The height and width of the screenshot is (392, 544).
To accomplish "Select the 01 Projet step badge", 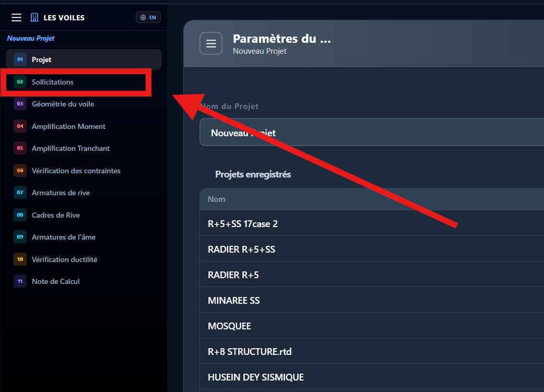I will click(20, 60).
